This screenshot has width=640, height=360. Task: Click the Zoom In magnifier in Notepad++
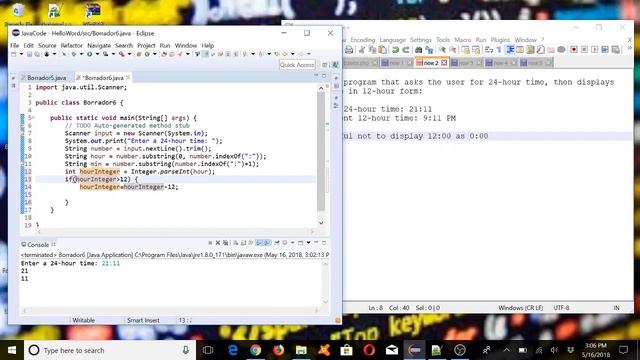[x=442, y=50]
